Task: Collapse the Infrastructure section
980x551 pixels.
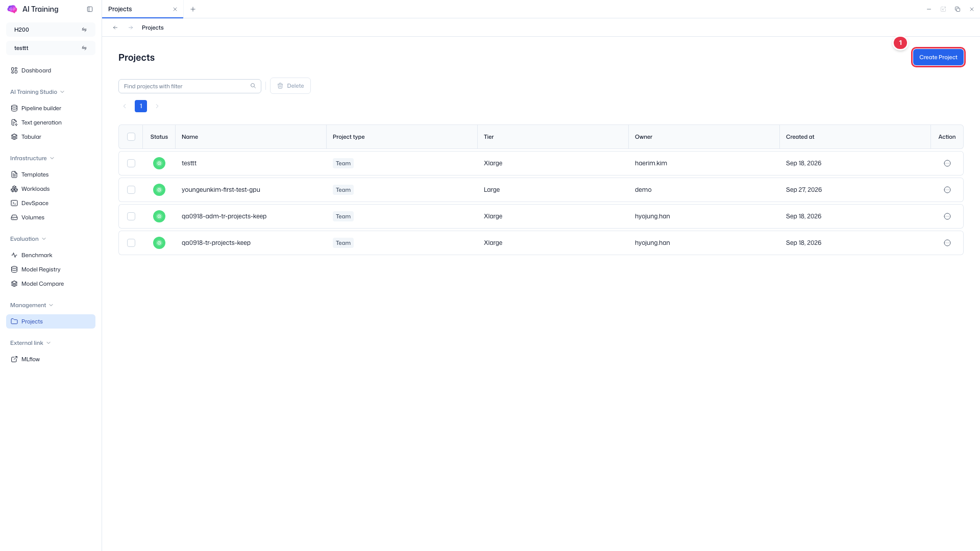Action: click(x=32, y=158)
